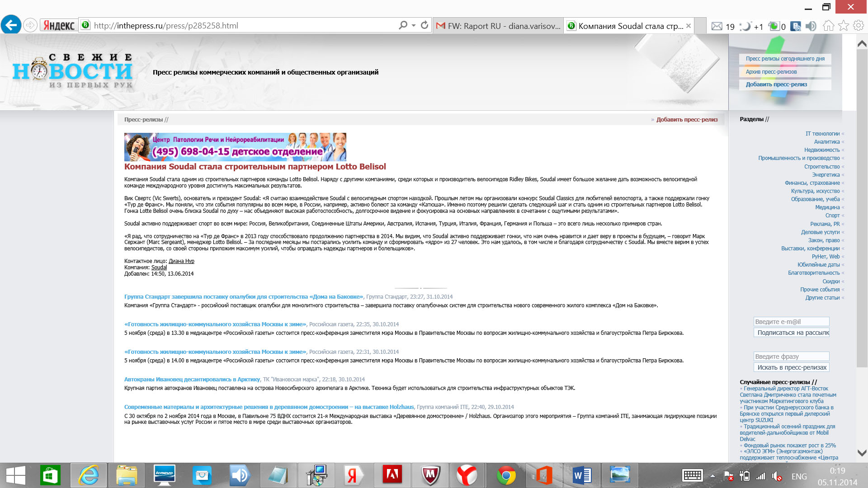The image size is (868, 488).
Task: Open new blank tab button
Action: 700,26
